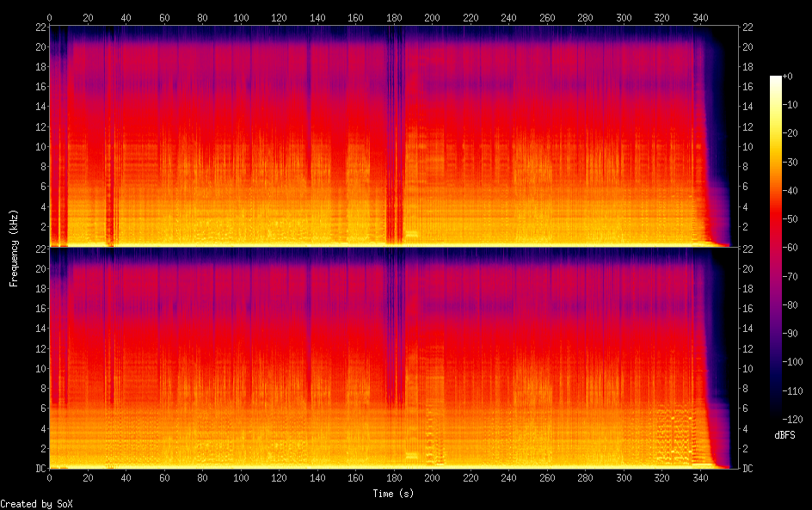Click the 260 tick on the top time axis
Screen dimensions: 812x510
click(x=547, y=17)
